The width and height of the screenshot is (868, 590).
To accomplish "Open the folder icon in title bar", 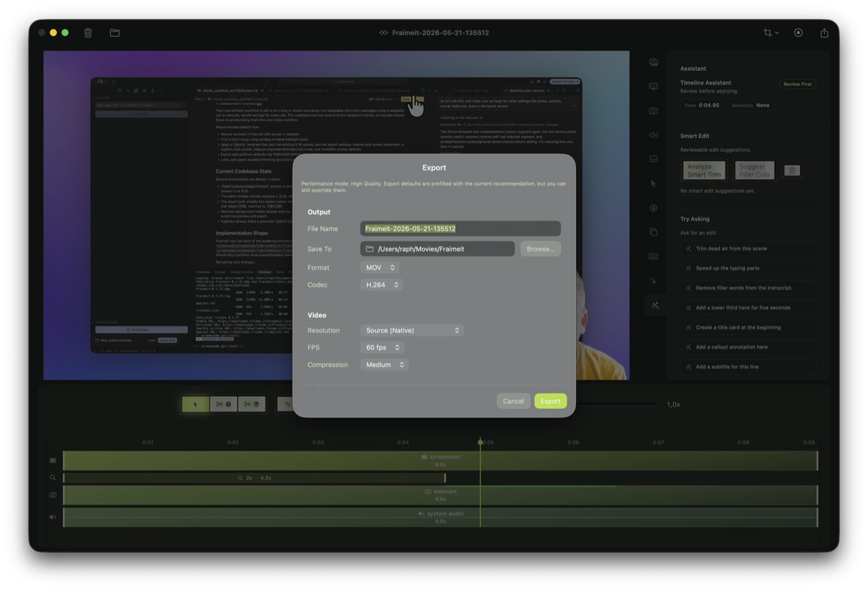I will tap(115, 33).
